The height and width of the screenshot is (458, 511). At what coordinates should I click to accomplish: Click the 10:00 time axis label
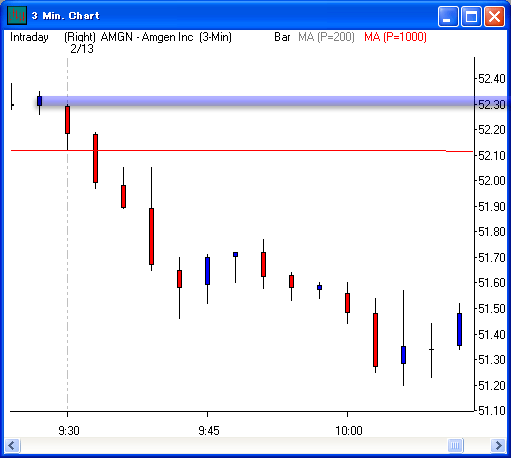click(349, 431)
